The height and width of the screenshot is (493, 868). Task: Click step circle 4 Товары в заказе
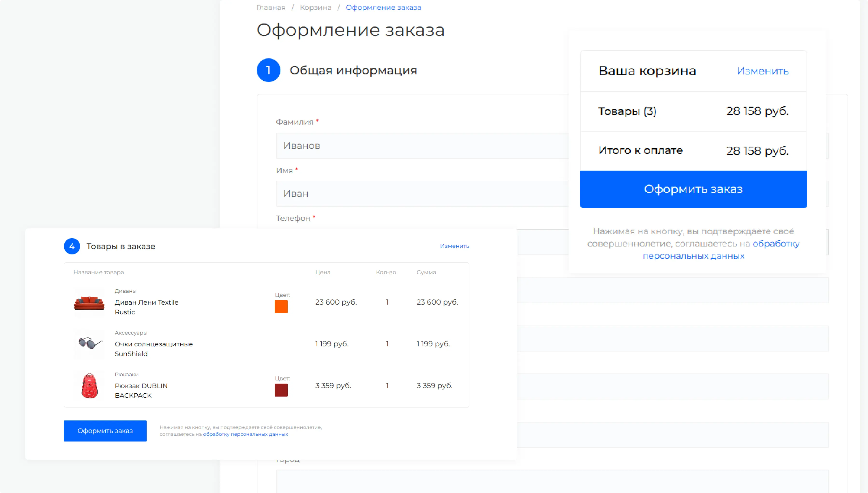coord(72,246)
